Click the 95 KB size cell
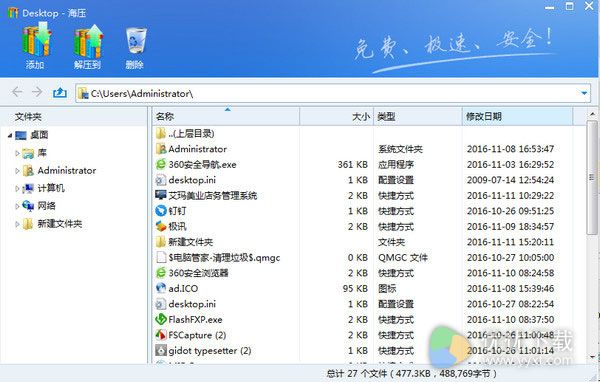Screen dimensions: 600x382 [x=355, y=289]
